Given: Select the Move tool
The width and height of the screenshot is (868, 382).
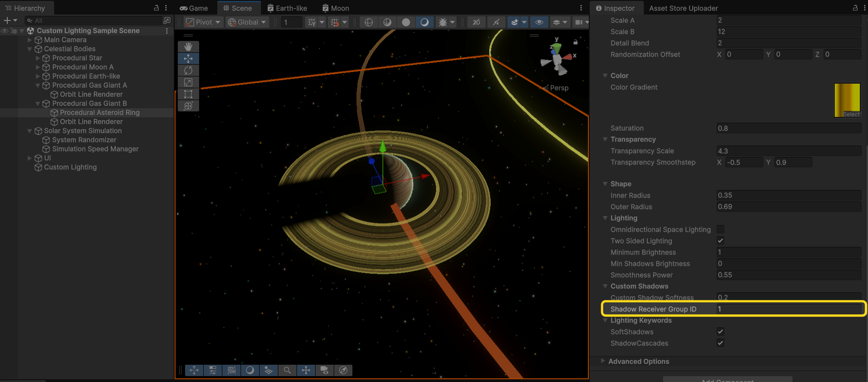Looking at the screenshot, I should (x=188, y=59).
